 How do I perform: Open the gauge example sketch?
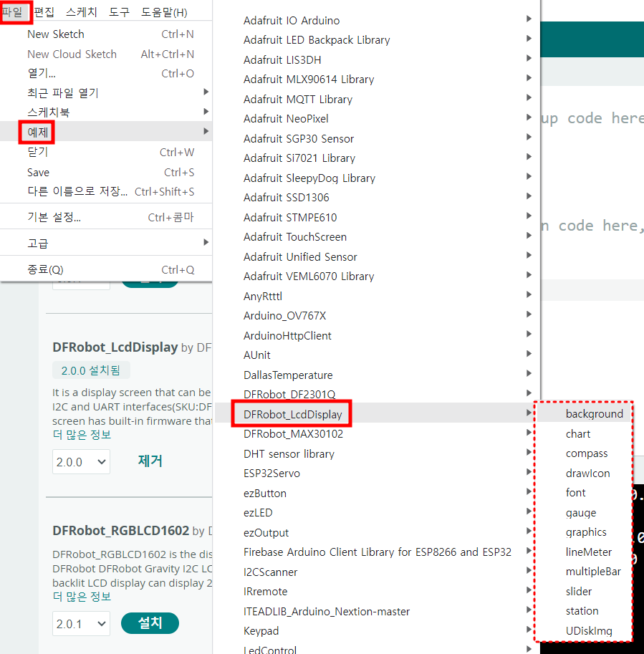pyautogui.click(x=584, y=513)
